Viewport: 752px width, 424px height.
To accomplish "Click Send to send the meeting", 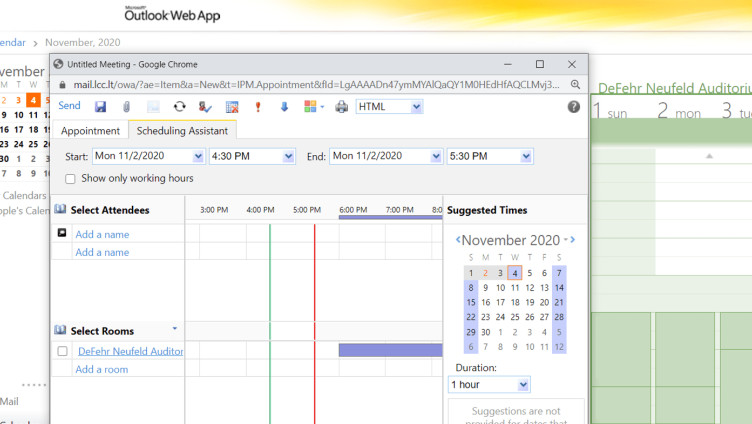I will pyautogui.click(x=70, y=106).
